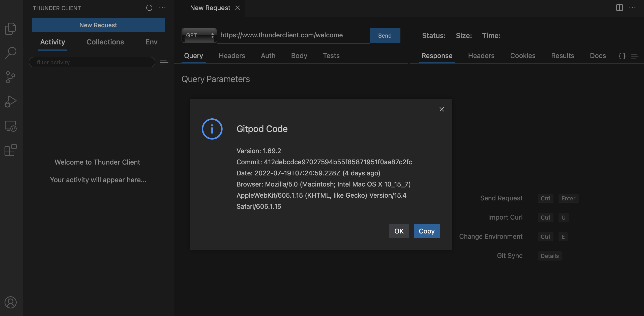Click the sort icon beside filter activity
The height and width of the screenshot is (316, 644).
click(164, 62)
